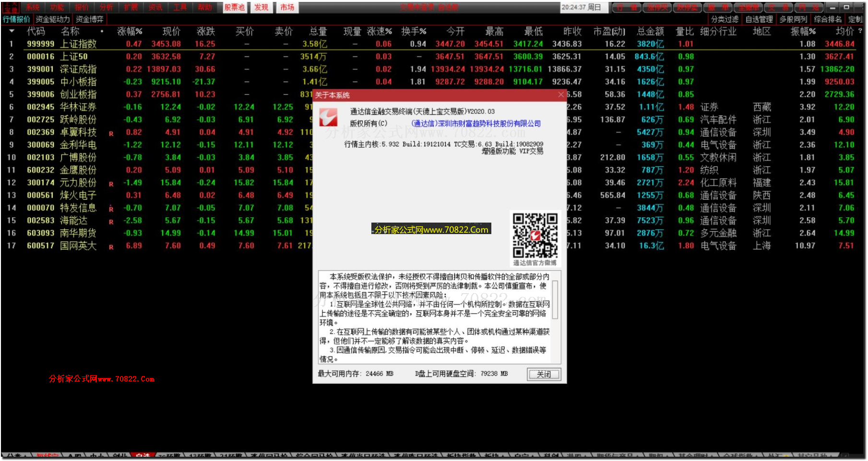Viewport: 868px width, 461px height.
Task: Click the 行情 button in the title bar
Action: 627,8
